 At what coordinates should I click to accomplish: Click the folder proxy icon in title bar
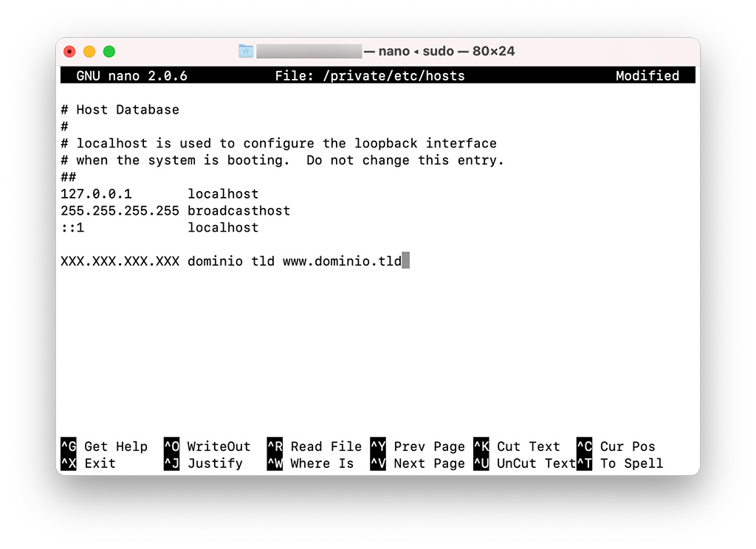pyautogui.click(x=246, y=51)
